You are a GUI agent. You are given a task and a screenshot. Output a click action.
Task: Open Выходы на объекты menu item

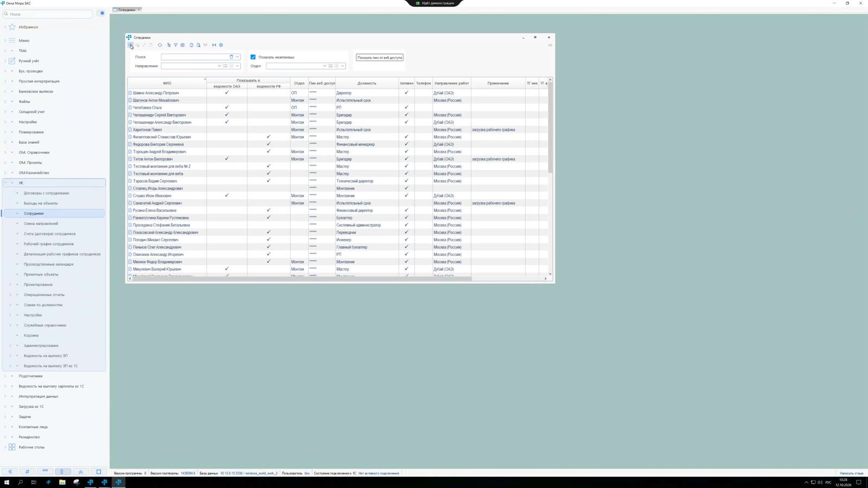[41, 203]
